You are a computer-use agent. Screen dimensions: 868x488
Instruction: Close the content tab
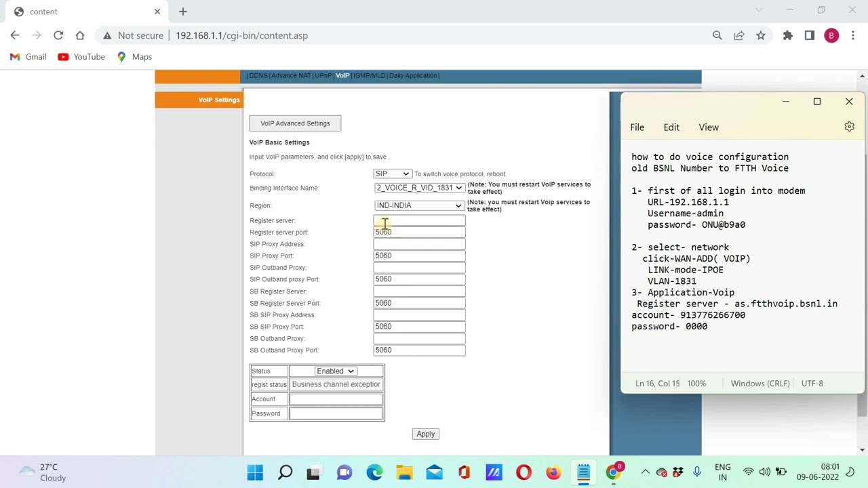coord(157,12)
